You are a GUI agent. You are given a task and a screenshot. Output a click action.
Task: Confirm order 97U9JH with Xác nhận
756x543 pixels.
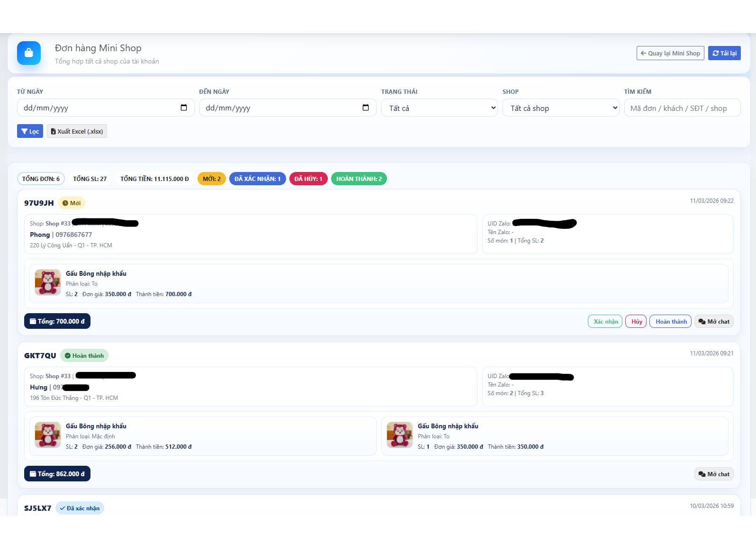pos(605,322)
